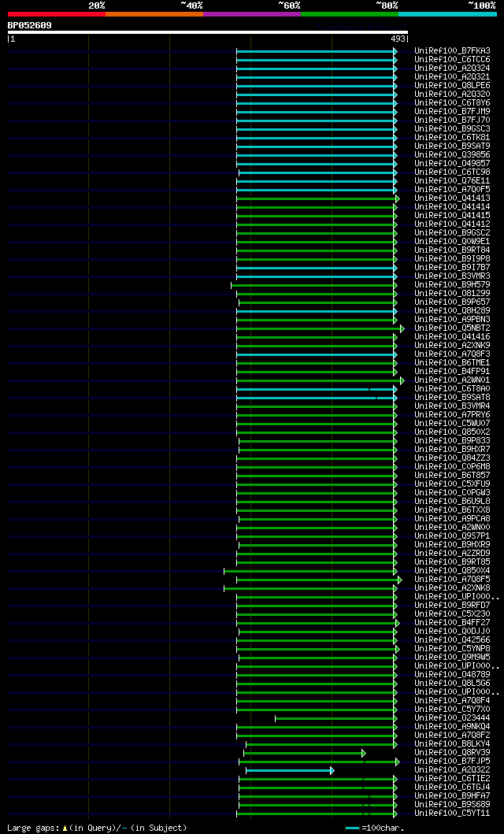Click the orange ~40% identity legend segment
The height and width of the screenshot is (834, 504).
click(x=154, y=14)
